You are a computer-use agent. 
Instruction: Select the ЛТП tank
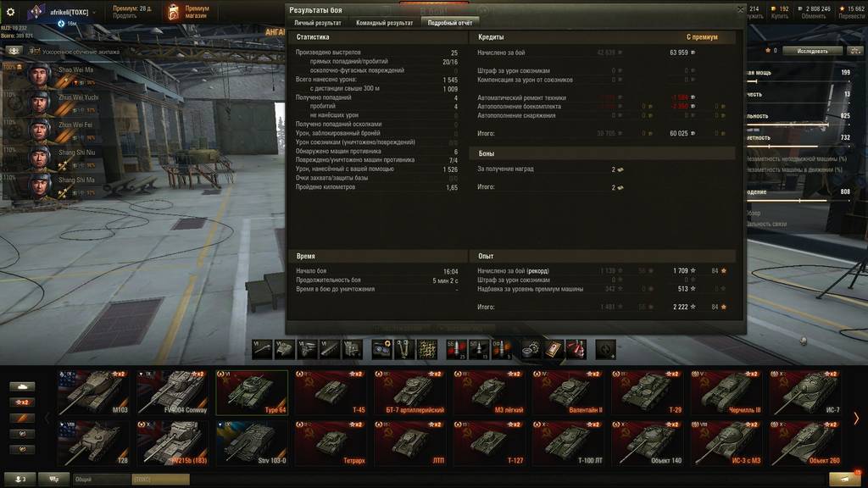coord(410,442)
